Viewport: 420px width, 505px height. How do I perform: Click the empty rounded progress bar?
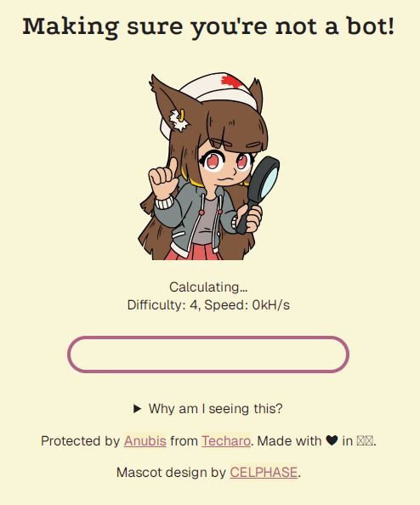click(x=208, y=355)
